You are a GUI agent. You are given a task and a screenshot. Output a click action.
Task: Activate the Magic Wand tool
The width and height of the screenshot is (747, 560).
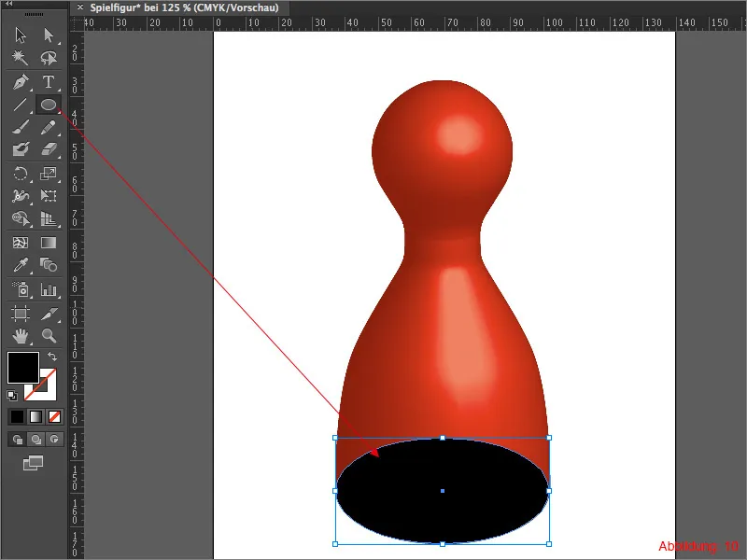coord(21,58)
